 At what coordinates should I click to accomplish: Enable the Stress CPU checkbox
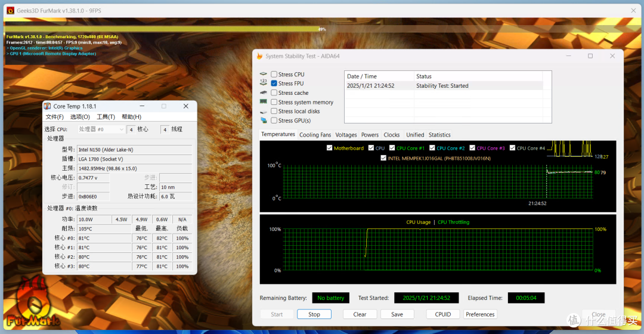[274, 75]
